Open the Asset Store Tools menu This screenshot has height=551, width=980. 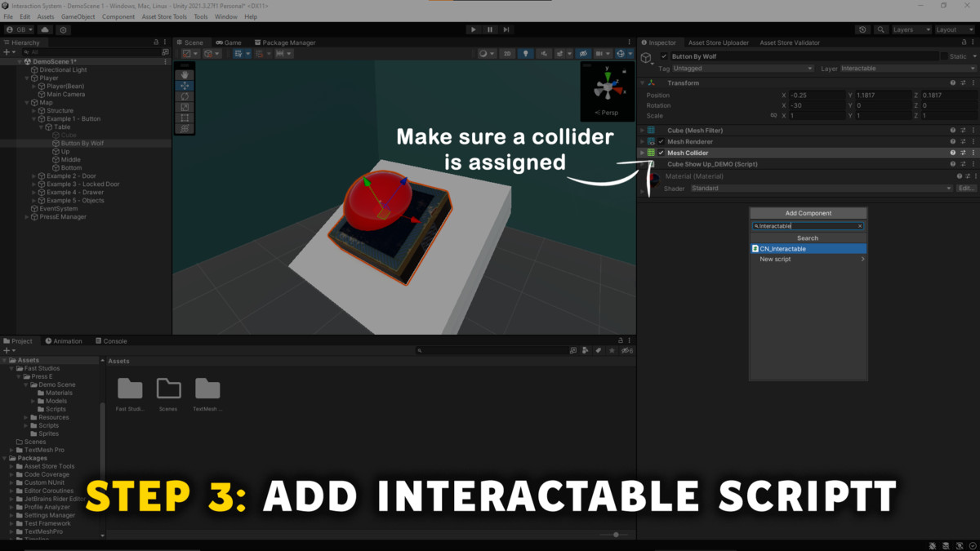coord(164,16)
